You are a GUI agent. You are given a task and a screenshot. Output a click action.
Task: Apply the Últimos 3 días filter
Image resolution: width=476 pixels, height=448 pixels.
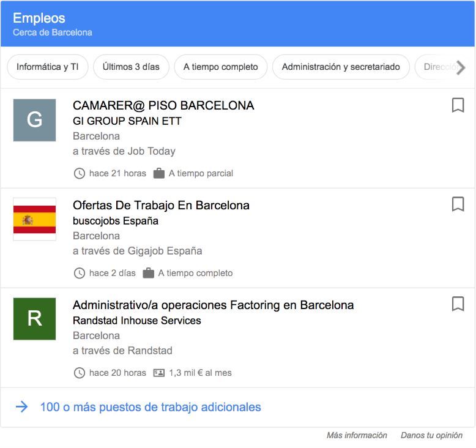(131, 67)
